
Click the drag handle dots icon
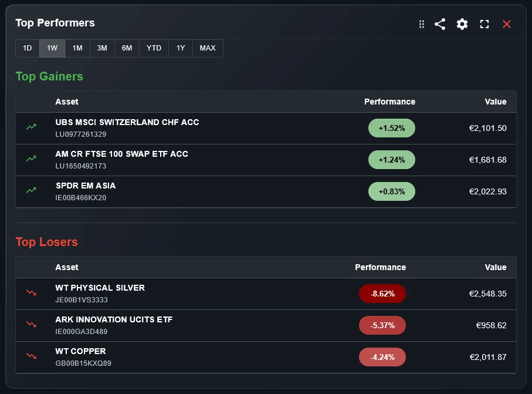(x=421, y=24)
